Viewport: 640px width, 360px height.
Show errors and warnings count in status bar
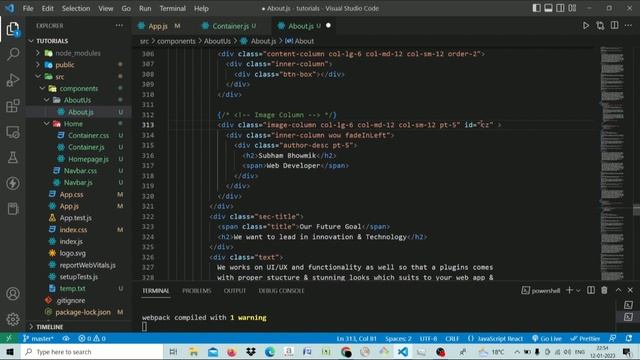pos(92,338)
